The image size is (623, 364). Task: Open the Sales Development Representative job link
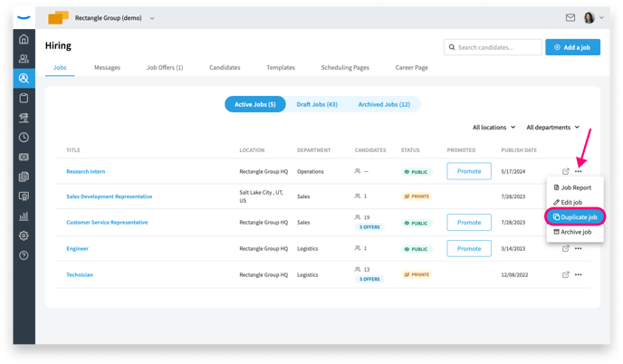click(110, 196)
